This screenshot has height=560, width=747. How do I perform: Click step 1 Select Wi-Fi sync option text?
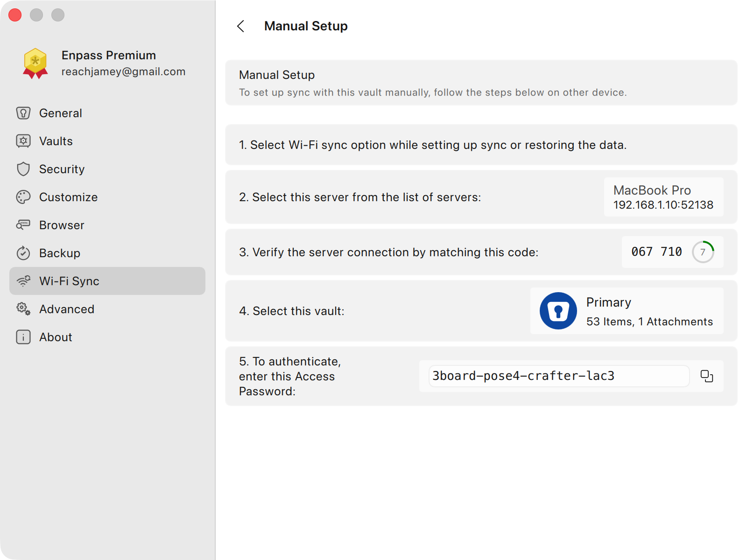(x=433, y=145)
